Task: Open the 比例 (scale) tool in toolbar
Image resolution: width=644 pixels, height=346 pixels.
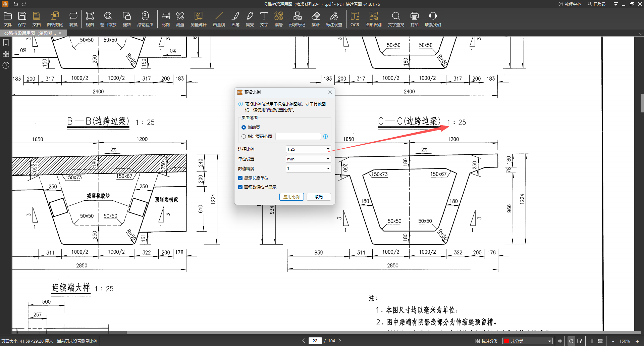Action: (165, 19)
